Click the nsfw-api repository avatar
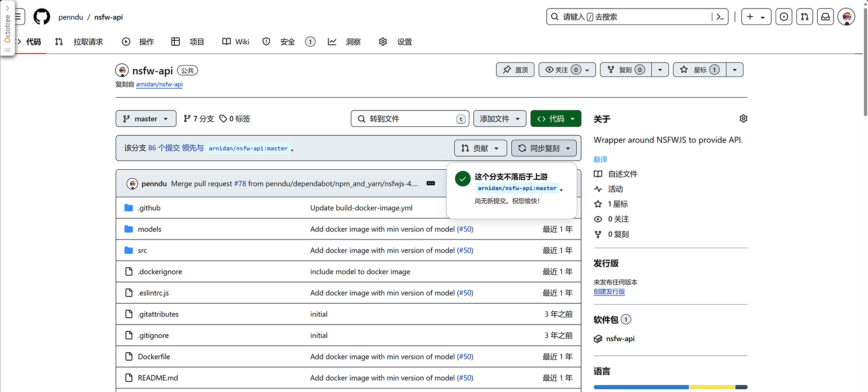The image size is (868, 392). (122, 70)
